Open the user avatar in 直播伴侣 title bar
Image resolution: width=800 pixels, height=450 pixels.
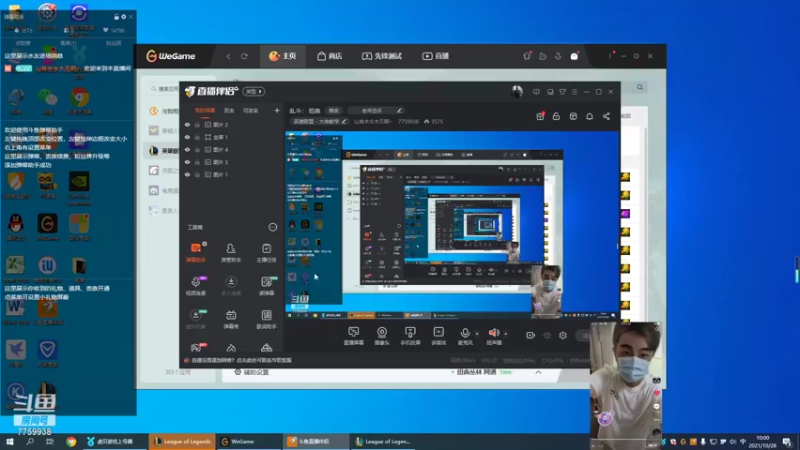pos(517,91)
